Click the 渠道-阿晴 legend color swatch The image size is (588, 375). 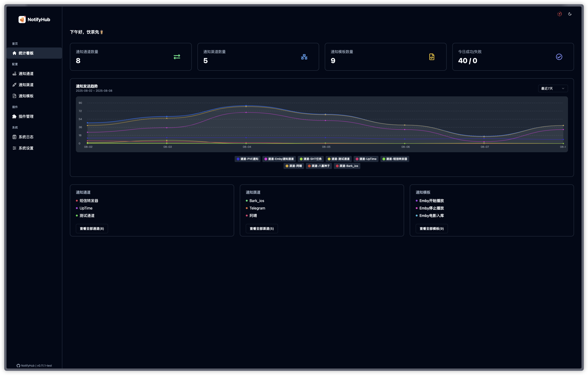tap(287, 166)
